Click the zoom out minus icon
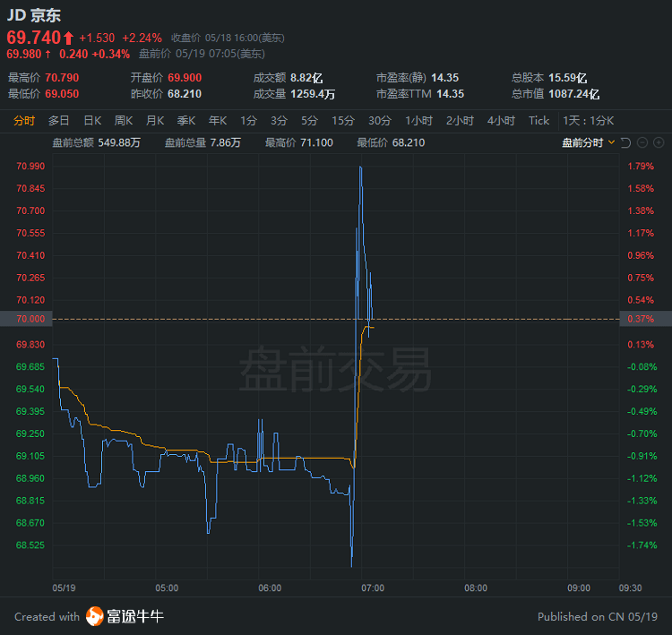This screenshot has width=672, height=635. pyautogui.click(x=642, y=142)
